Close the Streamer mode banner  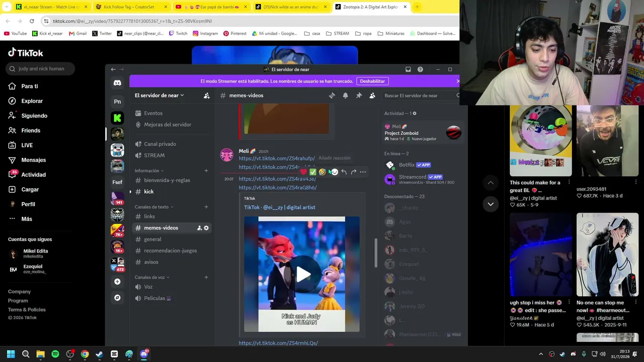(x=458, y=81)
